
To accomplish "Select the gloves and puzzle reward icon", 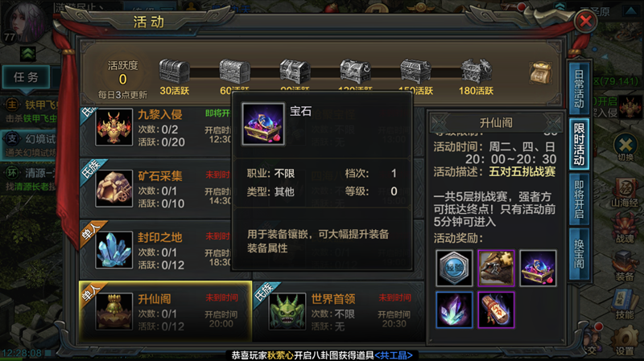I will pyautogui.click(x=496, y=268).
